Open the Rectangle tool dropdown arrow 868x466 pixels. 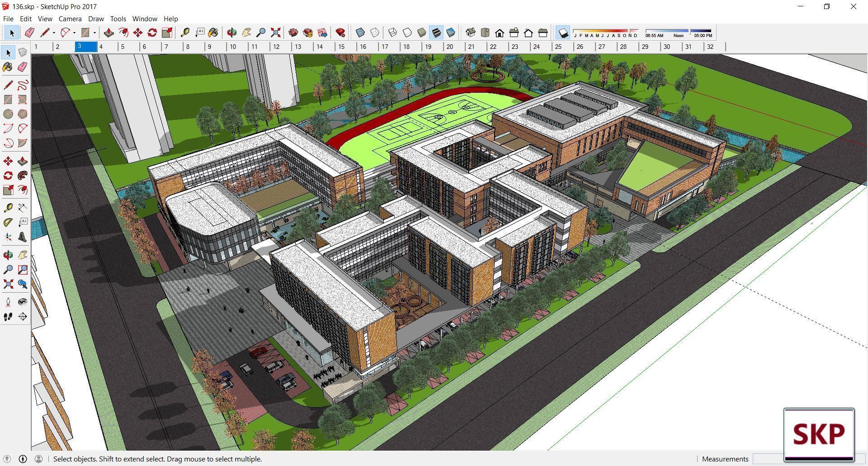94,33
